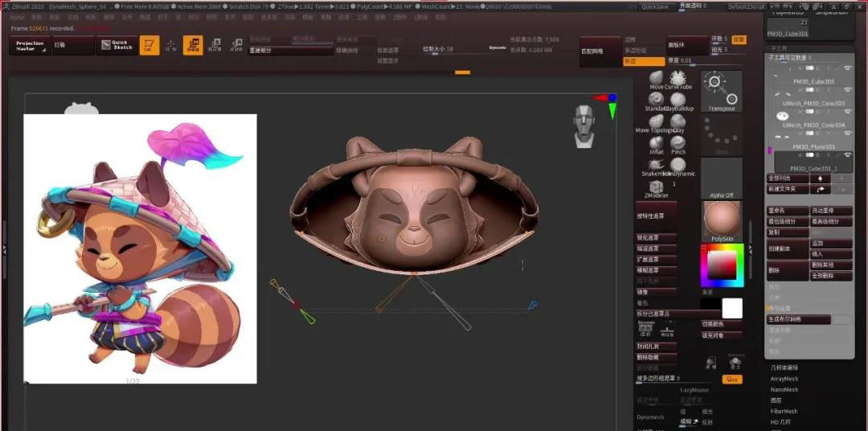Toggle the orange Qxyz button
The height and width of the screenshot is (431, 868).
(732, 380)
